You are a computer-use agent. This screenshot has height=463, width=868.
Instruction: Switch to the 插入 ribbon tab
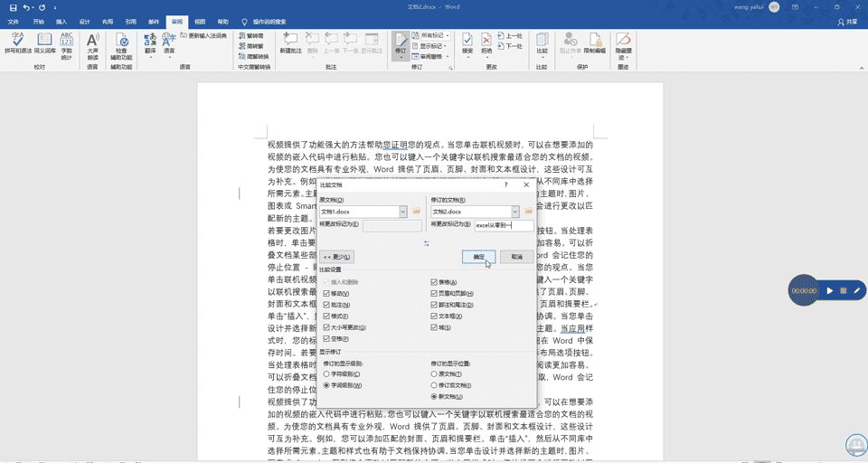[x=61, y=21]
